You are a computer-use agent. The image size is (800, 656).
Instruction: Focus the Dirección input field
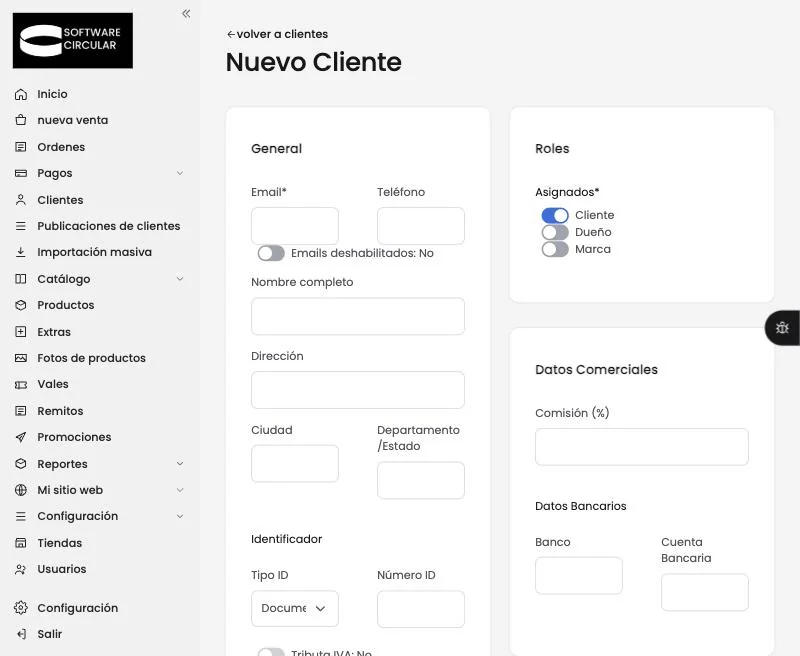coord(358,390)
